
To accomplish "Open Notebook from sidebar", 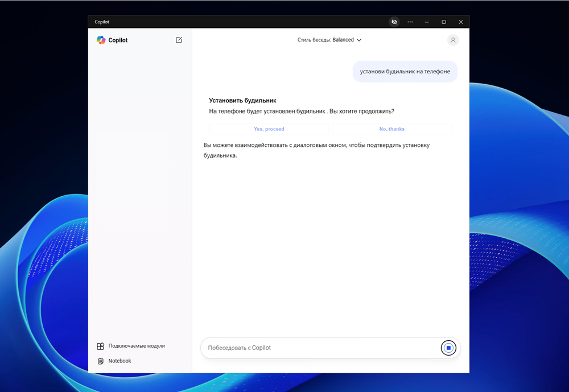I will pyautogui.click(x=114, y=361).
